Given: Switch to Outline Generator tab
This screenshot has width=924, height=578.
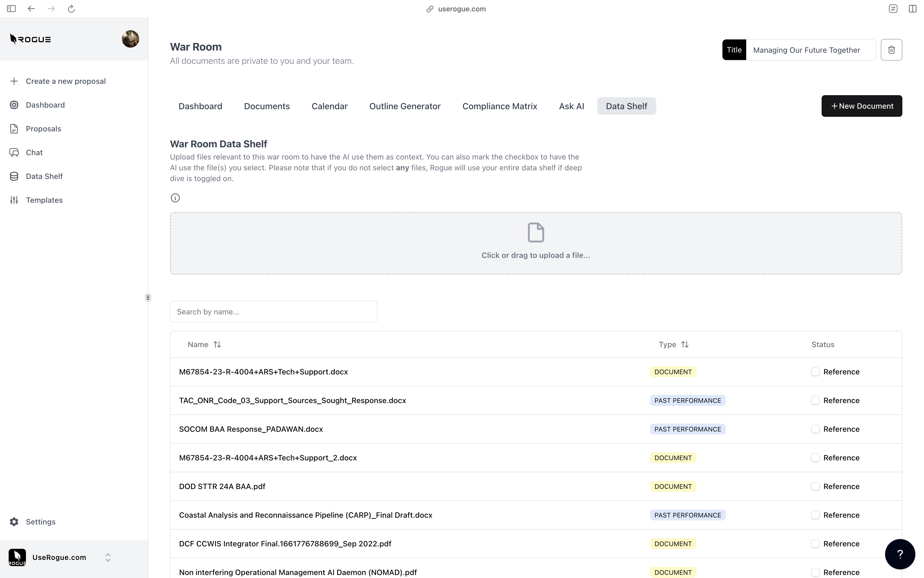Looking at the screenshot, I should coord(404,106).
